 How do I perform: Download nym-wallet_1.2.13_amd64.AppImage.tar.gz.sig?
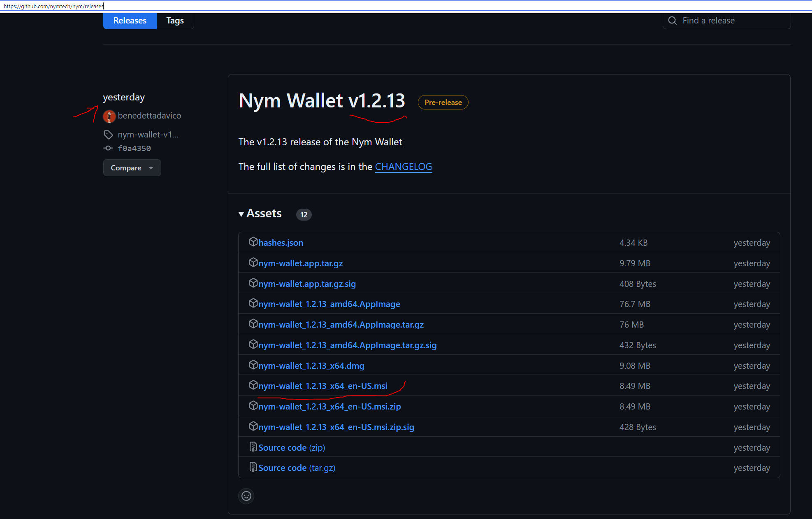click(x=348, y=345)
